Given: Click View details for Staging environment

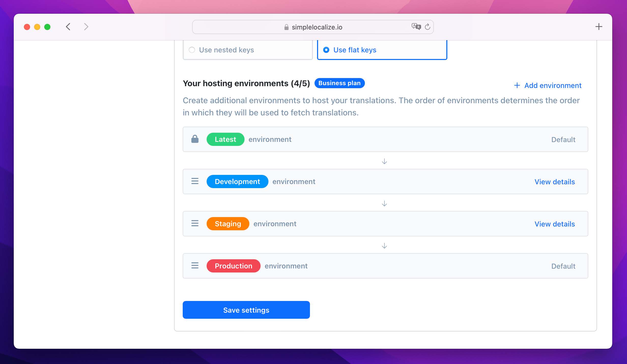Looking at the screenshot, I should point(555,224).
